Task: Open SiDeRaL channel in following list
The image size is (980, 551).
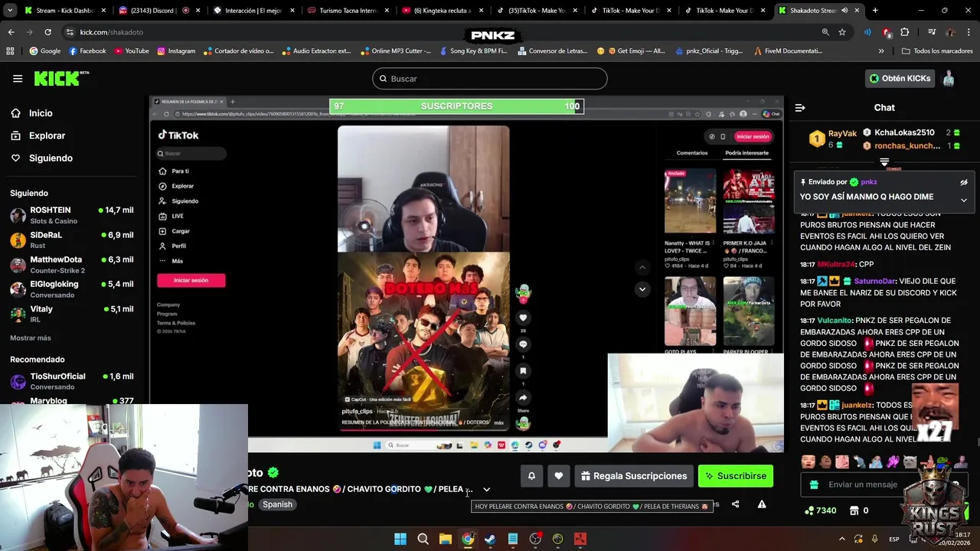Action: pyautogui.click(x=72, y=240)
